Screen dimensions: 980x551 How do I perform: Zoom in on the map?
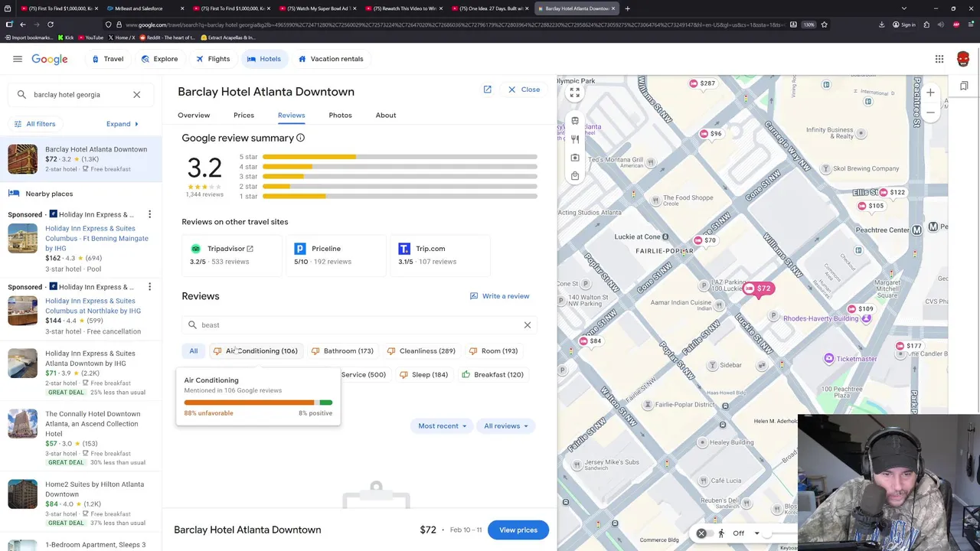pos(930,93)
